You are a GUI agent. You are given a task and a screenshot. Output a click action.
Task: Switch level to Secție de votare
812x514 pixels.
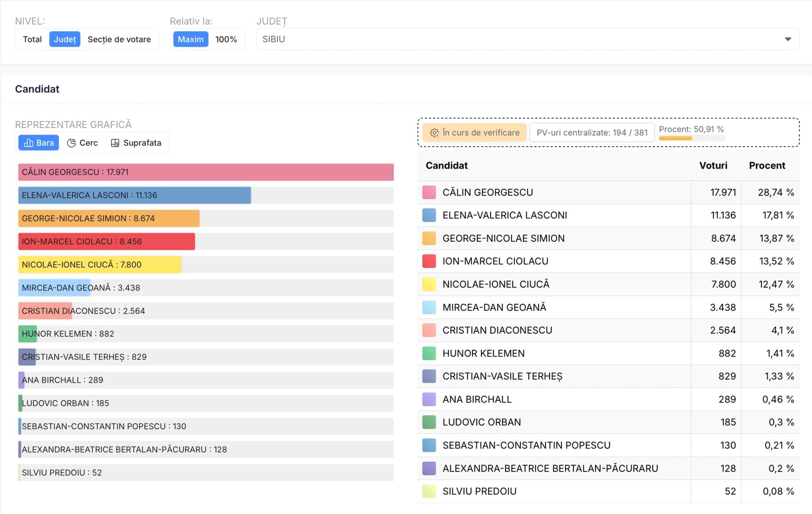point(119,39)
